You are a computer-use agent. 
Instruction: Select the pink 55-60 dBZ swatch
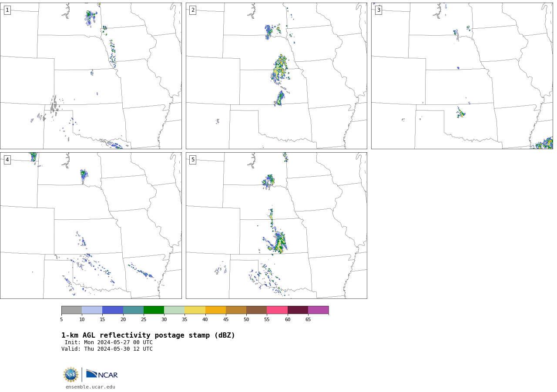(x=277, y=310)
